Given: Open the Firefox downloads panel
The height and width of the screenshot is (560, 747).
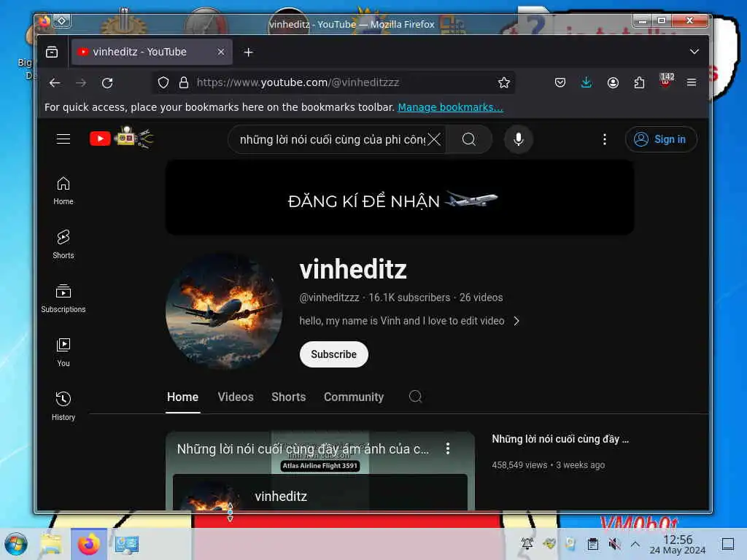Looking at the screenshot, I should 587,83.
